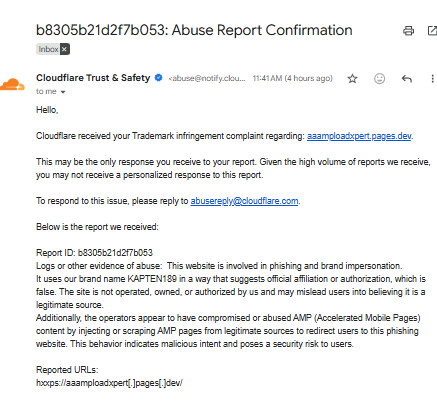The image size is (437, 402).
Task: Add an emoji reaction to the email
Action: pos(379,79)
